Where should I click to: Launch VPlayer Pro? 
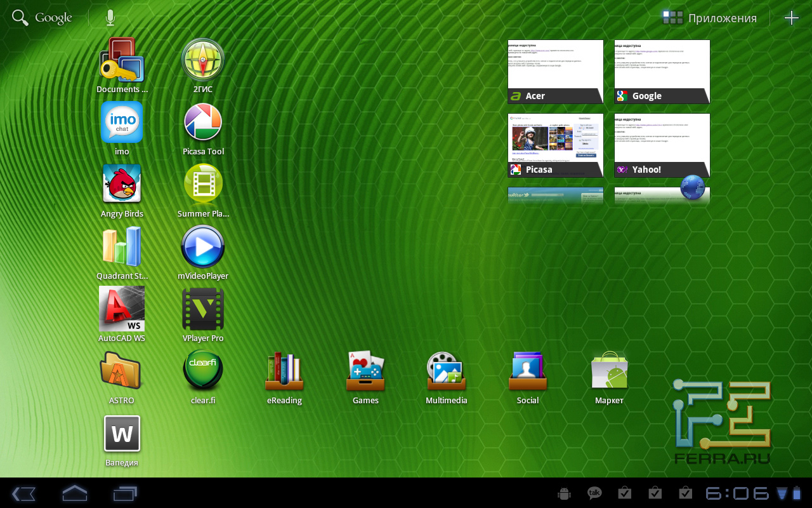point(203,309)
